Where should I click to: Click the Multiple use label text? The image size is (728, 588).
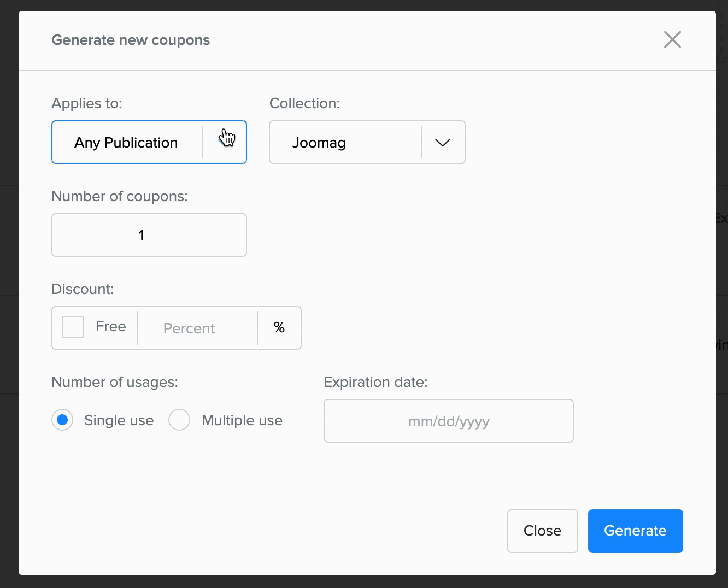click(x=242, y=420)
